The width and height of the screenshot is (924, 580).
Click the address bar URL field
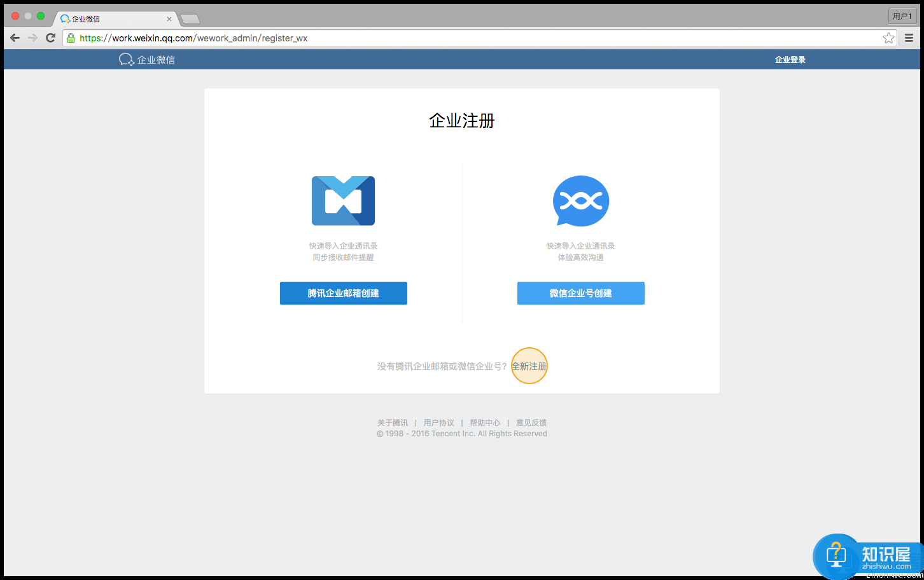tap(480, 38)
